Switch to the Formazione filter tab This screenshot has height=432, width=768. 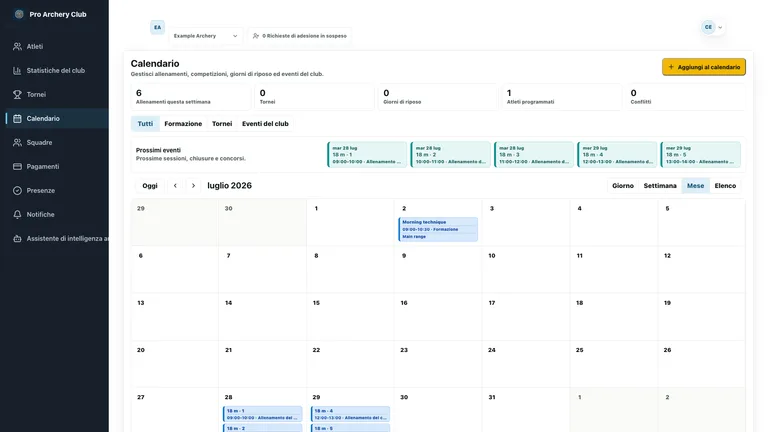183,124
